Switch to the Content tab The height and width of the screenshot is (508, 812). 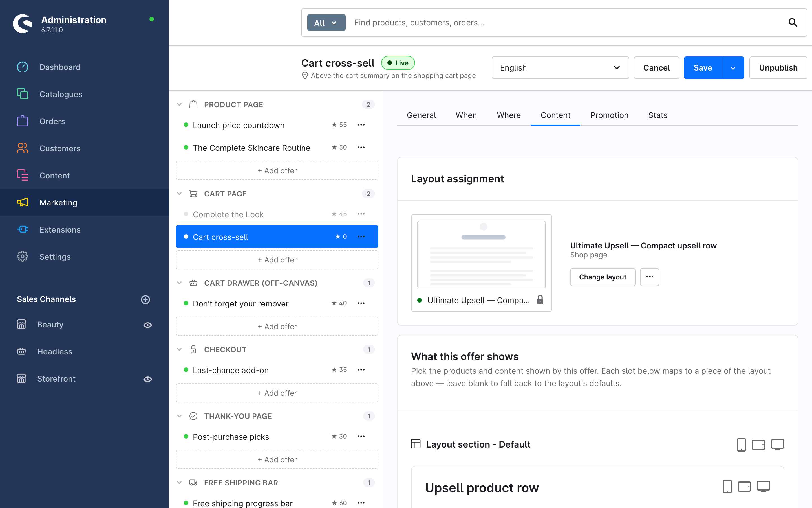click(555, 115)
